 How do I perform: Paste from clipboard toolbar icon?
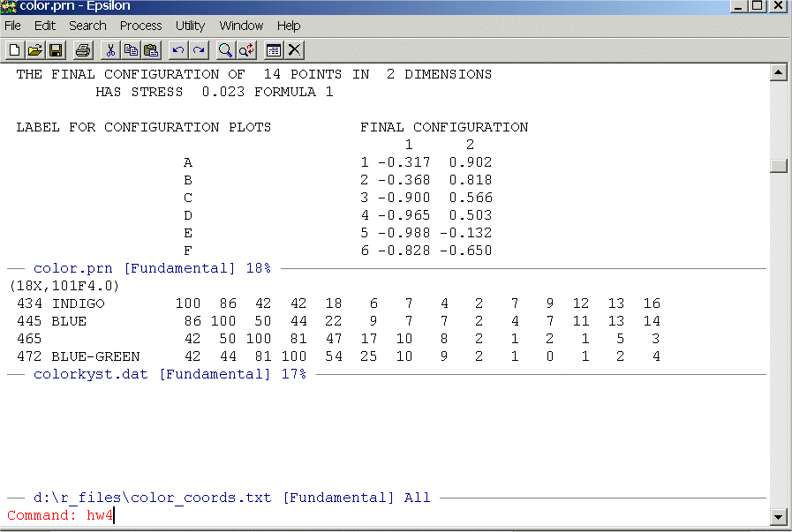click(151, 50)
